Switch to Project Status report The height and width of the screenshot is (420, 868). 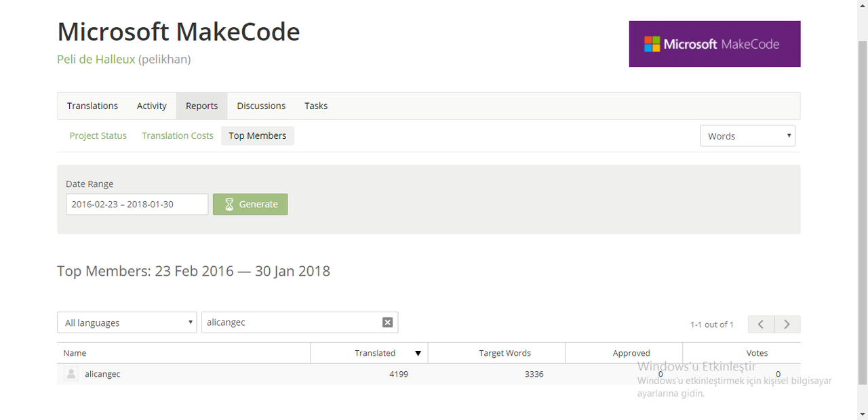(98, 135)
